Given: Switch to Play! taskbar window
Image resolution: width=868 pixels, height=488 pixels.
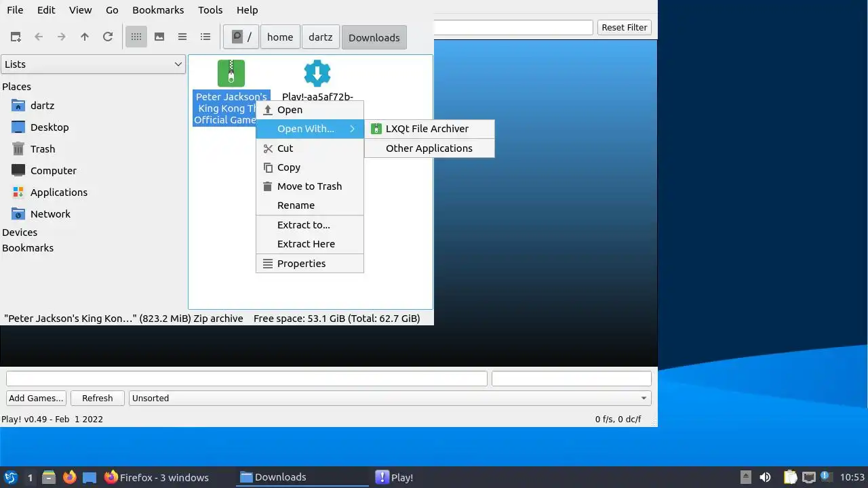Looking at the screenshot, I should coord(438,477).
